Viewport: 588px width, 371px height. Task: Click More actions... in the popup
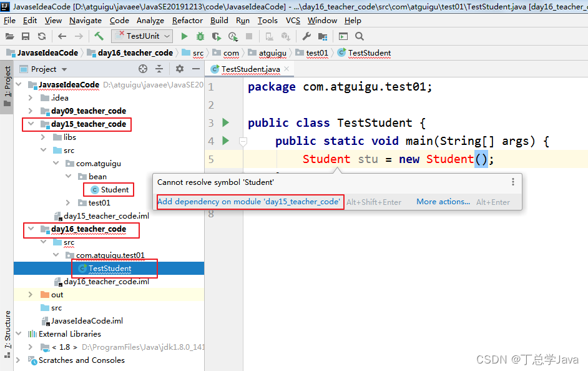coord(443,202)
